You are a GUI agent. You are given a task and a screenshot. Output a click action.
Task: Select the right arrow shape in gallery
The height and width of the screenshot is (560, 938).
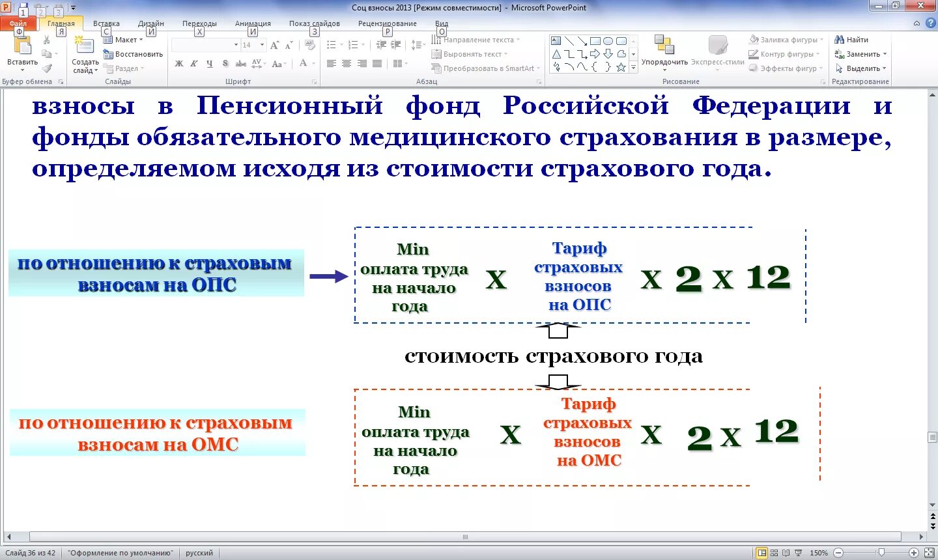coord(595,54)
